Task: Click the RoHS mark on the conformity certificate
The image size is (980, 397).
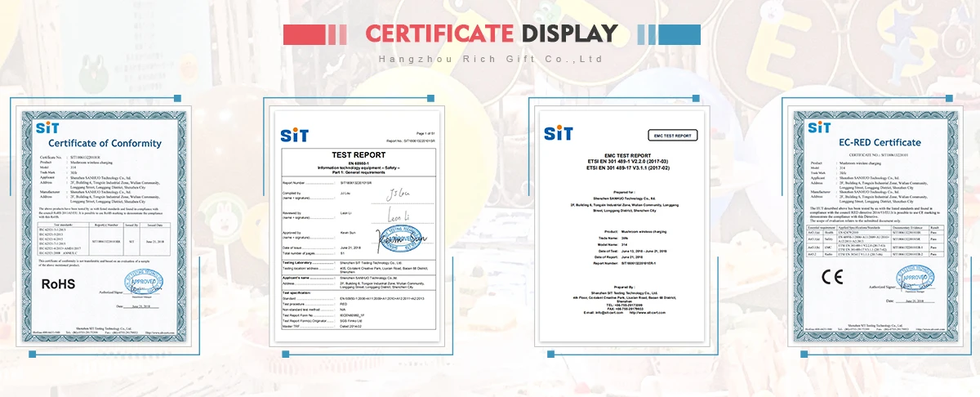Action: pos(56,283)
